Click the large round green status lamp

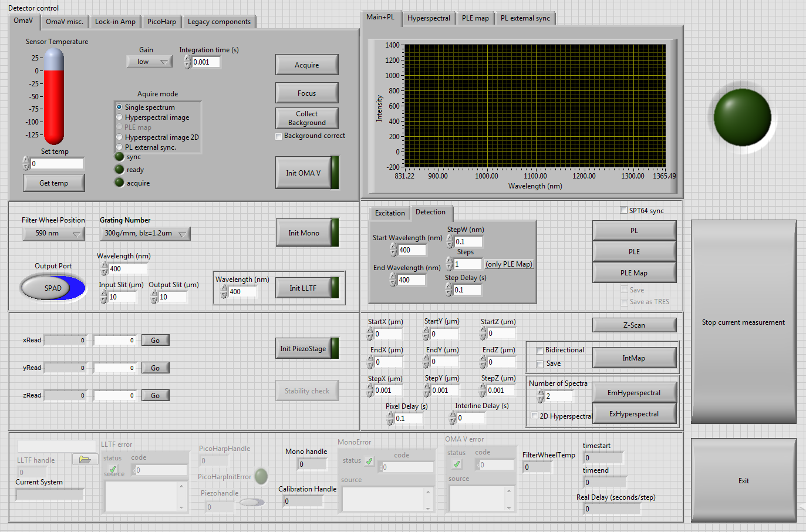(741, 116)
